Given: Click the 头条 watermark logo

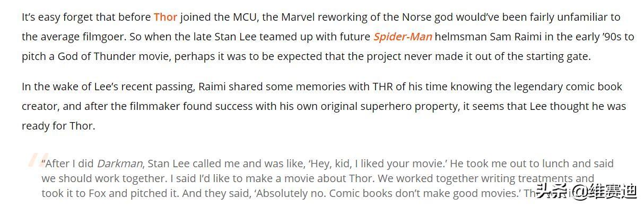Looking at the screenshot, I should [x=548, y=191].
